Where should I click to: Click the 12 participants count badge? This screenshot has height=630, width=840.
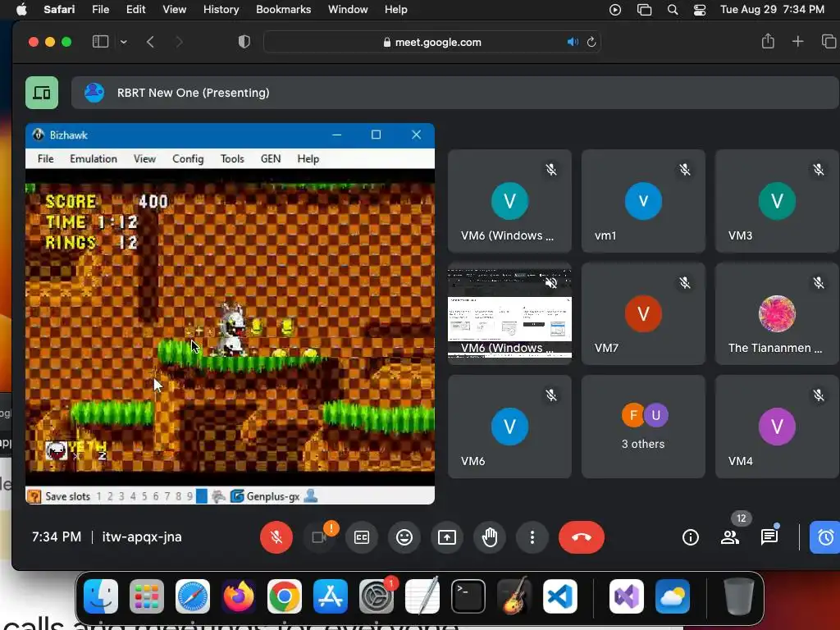pyautogui.click(x=742, y=518)
